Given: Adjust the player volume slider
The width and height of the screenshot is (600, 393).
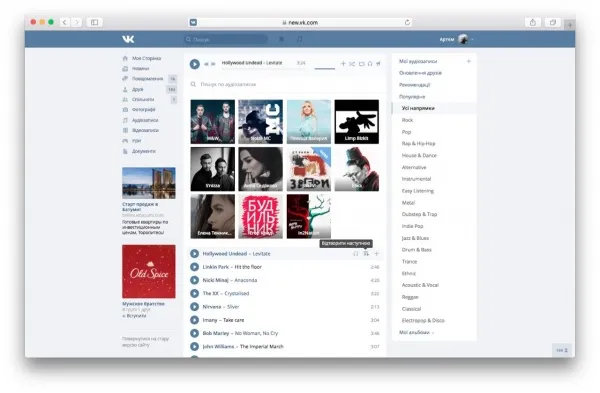Looking at the screenshot, I should click(324, 68).
